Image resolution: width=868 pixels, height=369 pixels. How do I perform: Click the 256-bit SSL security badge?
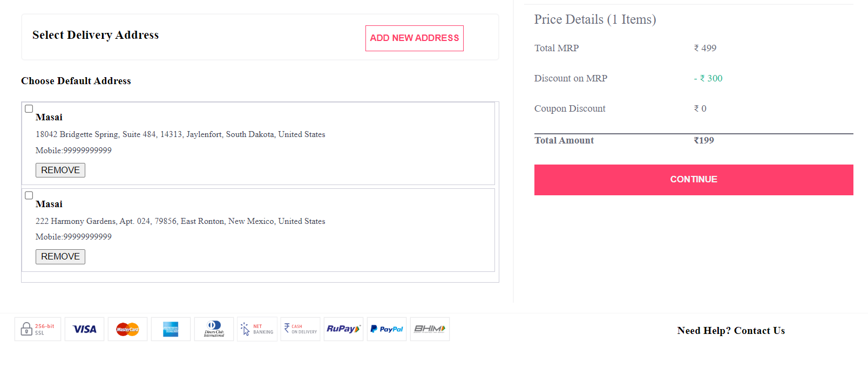37,329
